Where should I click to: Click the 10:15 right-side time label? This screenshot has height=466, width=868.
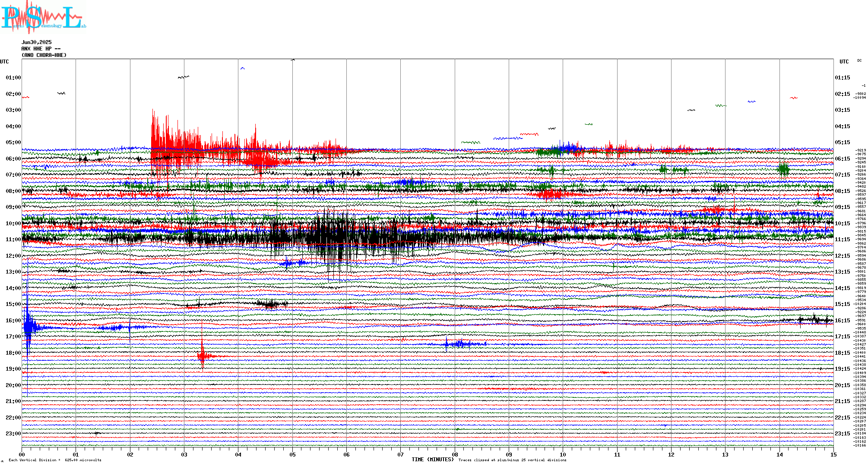842,224
